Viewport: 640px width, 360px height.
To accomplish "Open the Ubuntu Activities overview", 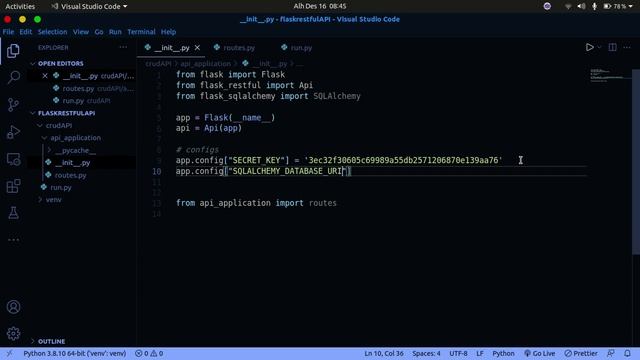I will tap(20, 6).
